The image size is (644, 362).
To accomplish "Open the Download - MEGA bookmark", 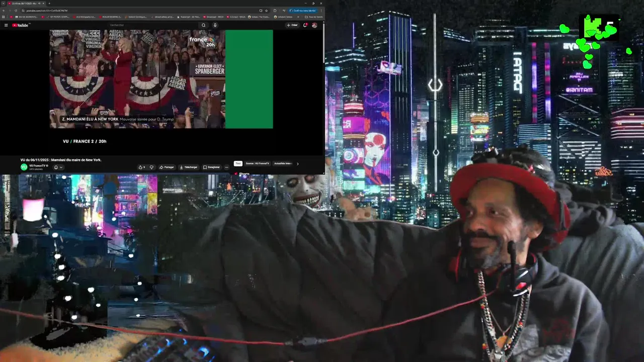I will (x=213, y=17).
